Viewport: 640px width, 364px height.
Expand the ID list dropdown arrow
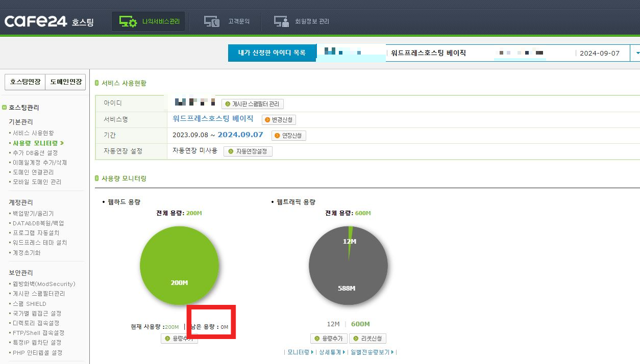637,53
